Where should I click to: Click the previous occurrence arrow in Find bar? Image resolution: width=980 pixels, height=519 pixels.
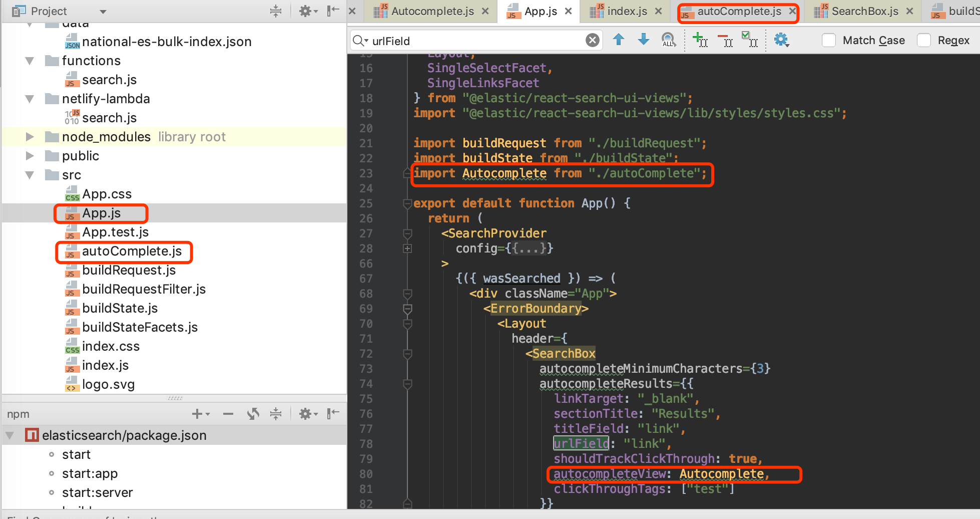click(x=619, y=40)
